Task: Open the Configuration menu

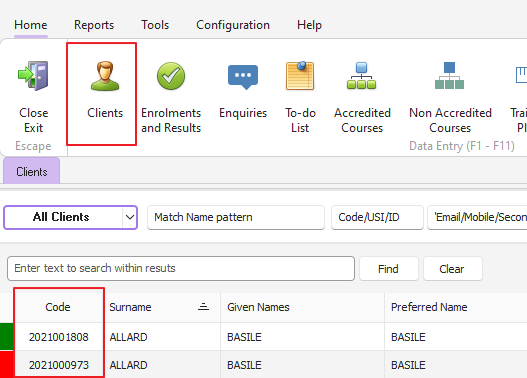Action: coord(233,25)
